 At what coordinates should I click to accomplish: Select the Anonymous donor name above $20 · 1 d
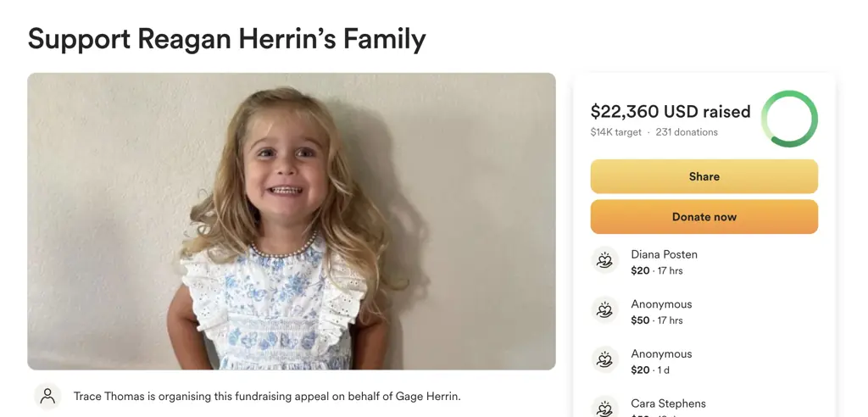661,354
